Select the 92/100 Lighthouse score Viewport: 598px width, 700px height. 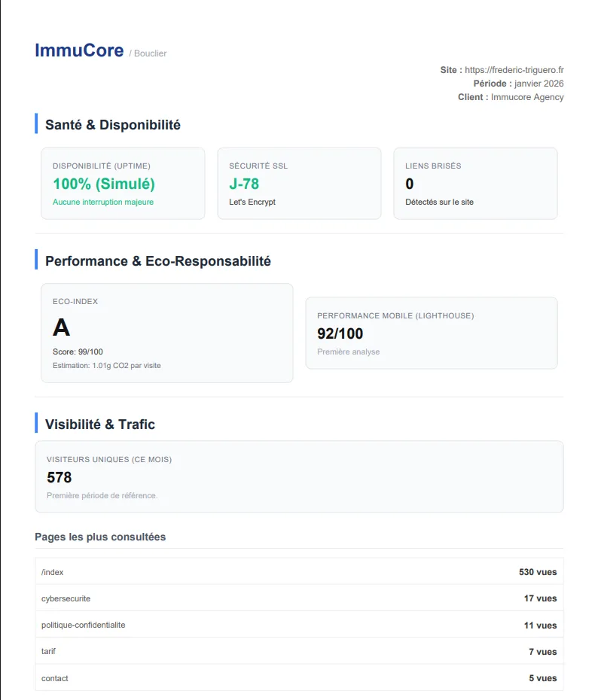[340, 333]
